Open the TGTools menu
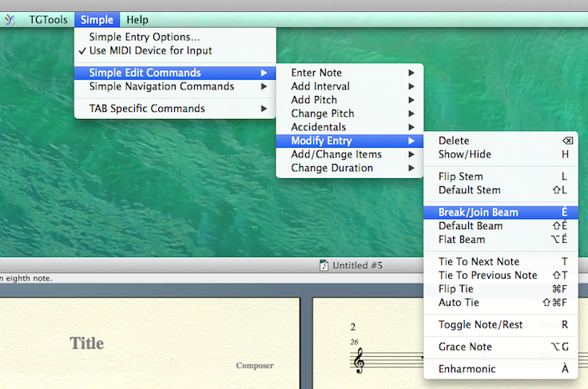Image resolution: width=588 pixels, height=389 pixels. 49,19
